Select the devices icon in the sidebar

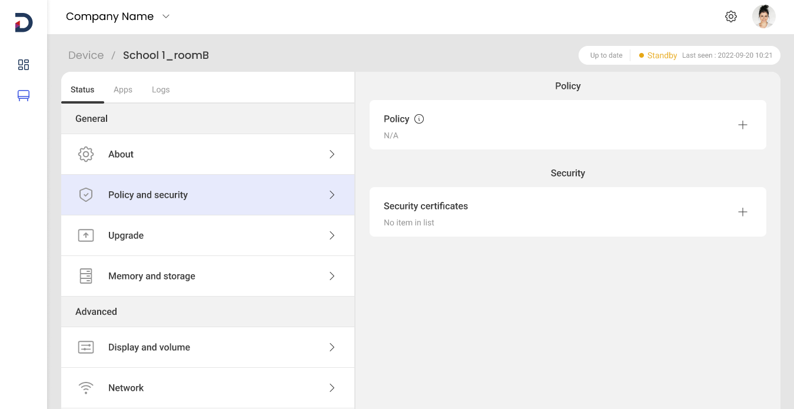coord(23,96)
